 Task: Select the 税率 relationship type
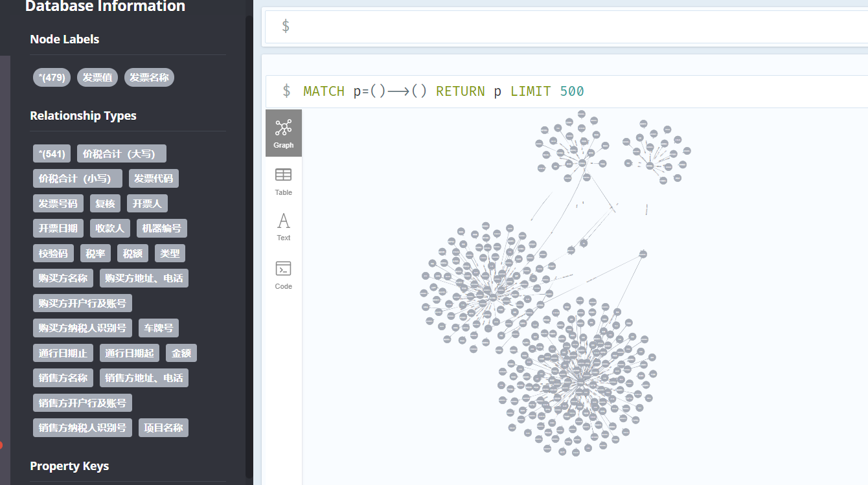coord(95,253)
